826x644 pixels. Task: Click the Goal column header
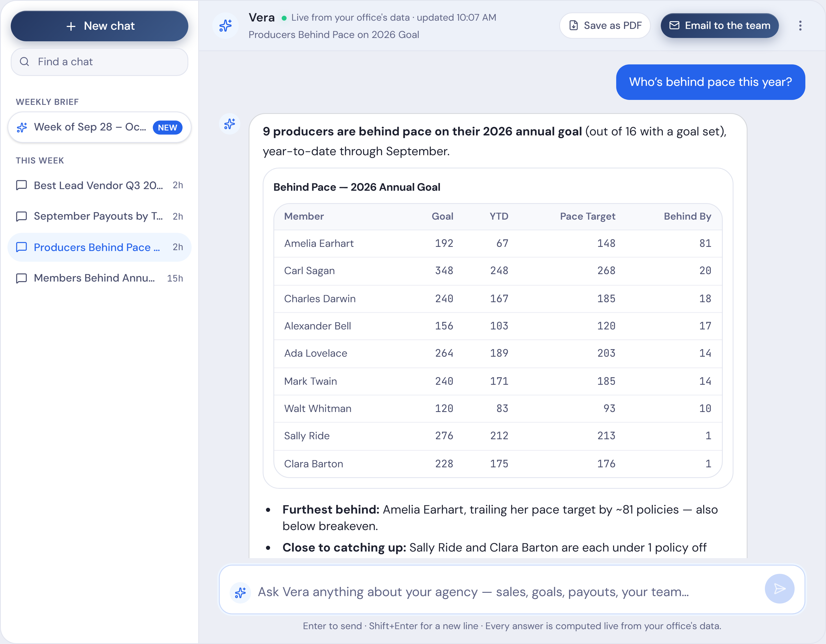[442, 216]
